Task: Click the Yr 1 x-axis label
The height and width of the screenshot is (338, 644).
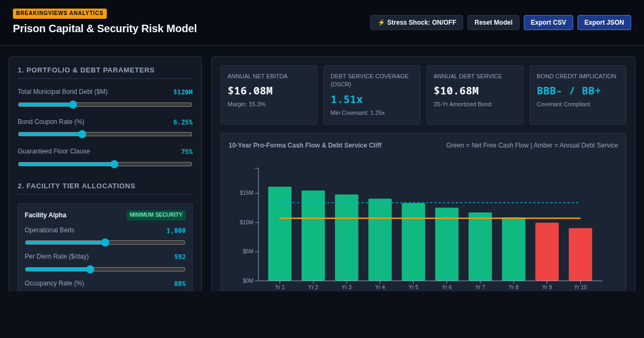Action: coord(280,288)
